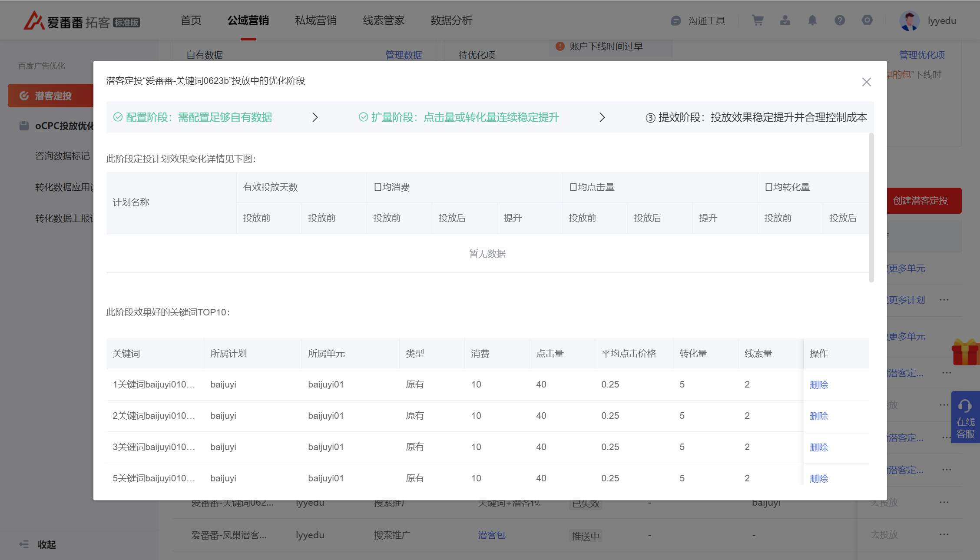The height and width of the screenshot is (560, 980).
Task: Delete keyword 1关键词baijuyi010
Action: point(819,384)
